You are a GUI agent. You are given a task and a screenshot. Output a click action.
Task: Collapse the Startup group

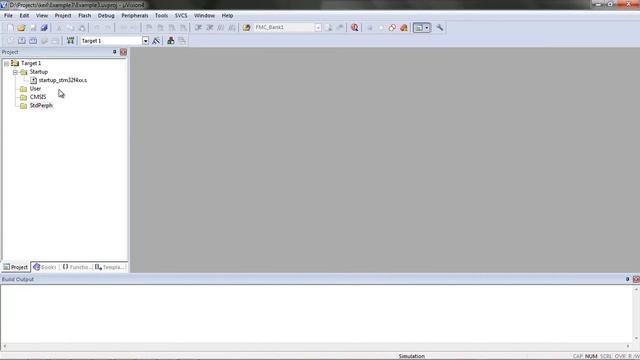(x=15, y=72)
